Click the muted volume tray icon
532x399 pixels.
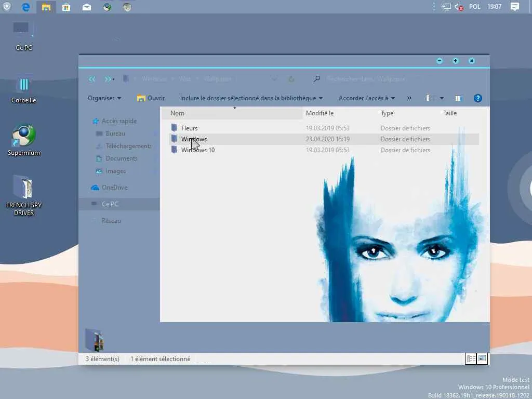point(459,7)
